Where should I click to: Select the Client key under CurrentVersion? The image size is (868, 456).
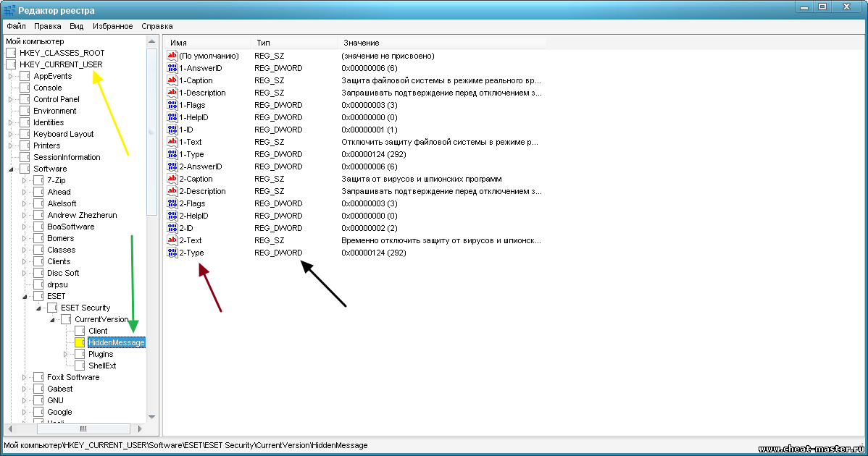coord(98,331)
